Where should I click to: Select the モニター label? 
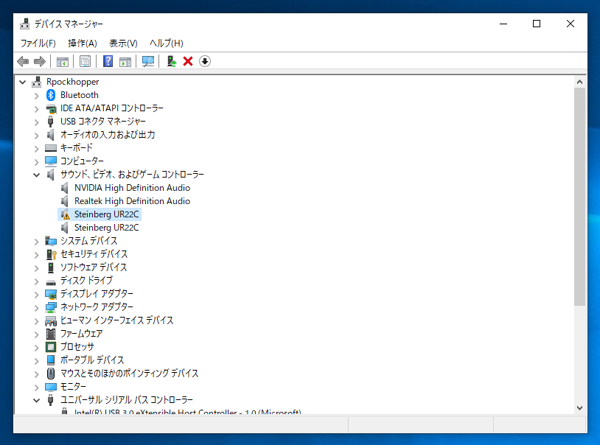[x=73, y=387]
